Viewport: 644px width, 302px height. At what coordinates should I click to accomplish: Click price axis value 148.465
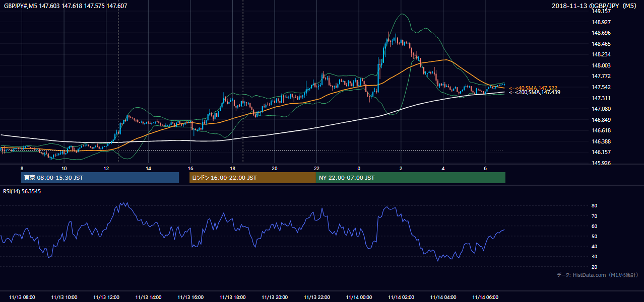coord(601,44)
